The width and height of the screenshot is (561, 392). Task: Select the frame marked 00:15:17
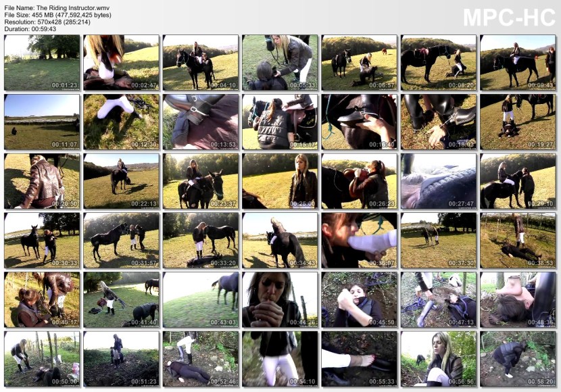click(x=280, y=122)
